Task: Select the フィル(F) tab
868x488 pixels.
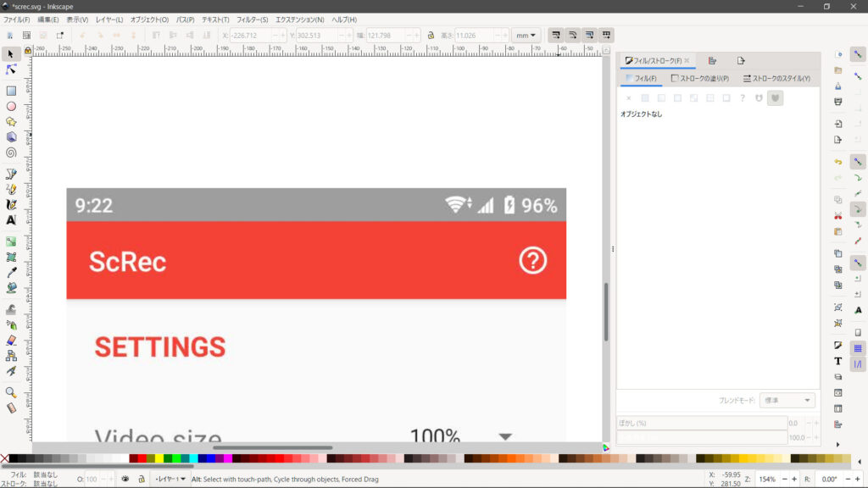Action: [641, 79]
